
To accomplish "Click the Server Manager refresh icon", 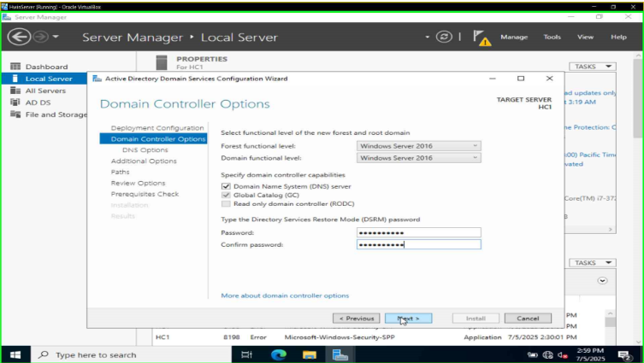I will pos(444,37).
